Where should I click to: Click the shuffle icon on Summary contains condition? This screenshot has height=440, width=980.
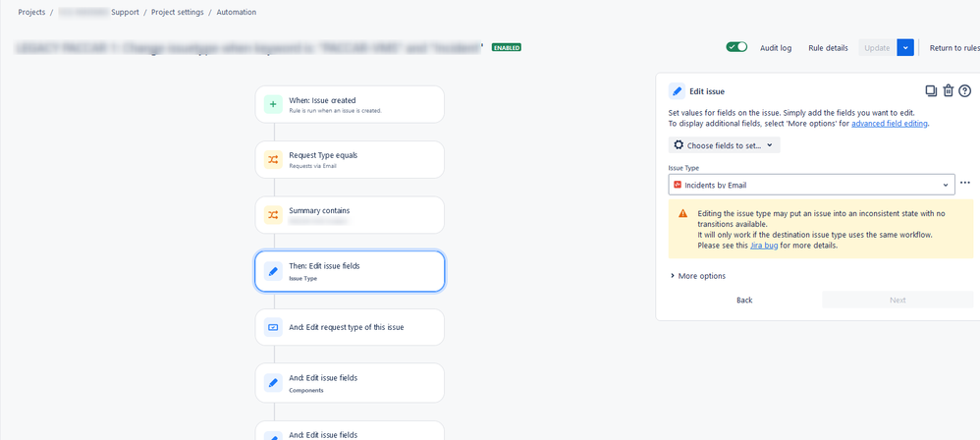click(x=273, y=216)
